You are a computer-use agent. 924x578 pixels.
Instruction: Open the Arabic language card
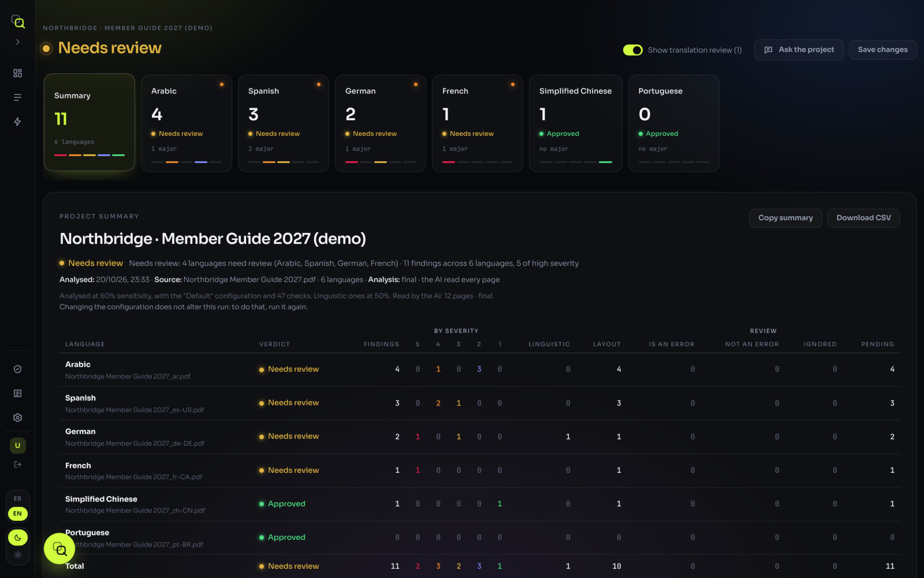click(187, 123)
